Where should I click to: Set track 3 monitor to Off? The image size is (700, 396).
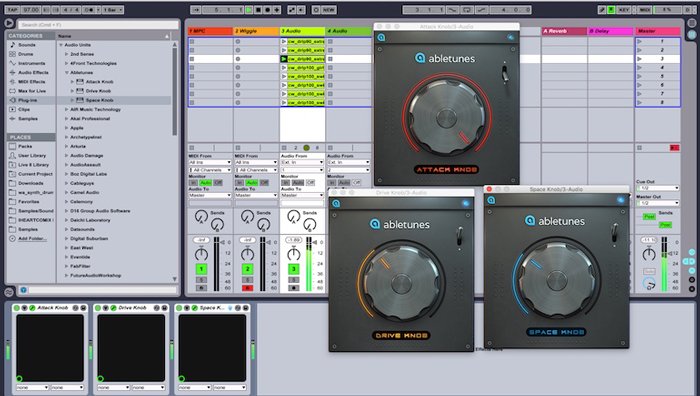[310, 183]
